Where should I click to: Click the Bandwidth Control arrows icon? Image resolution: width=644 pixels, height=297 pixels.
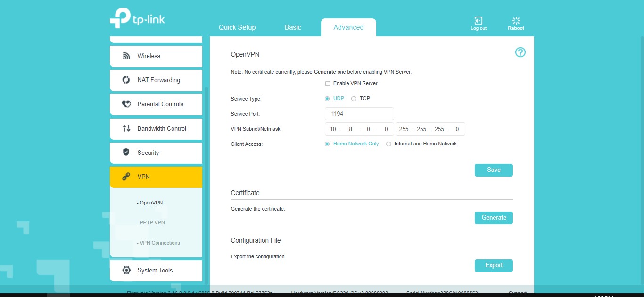[126, 128]
